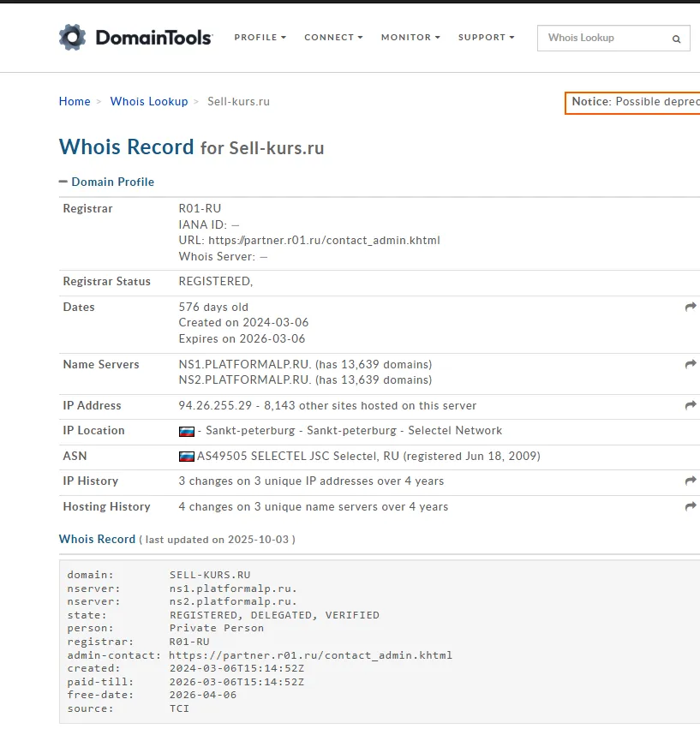Open the PROFILE dropdown menu
Image resolution: width=700 pixels, height=729 pixels.
click(x=260, y=37)
